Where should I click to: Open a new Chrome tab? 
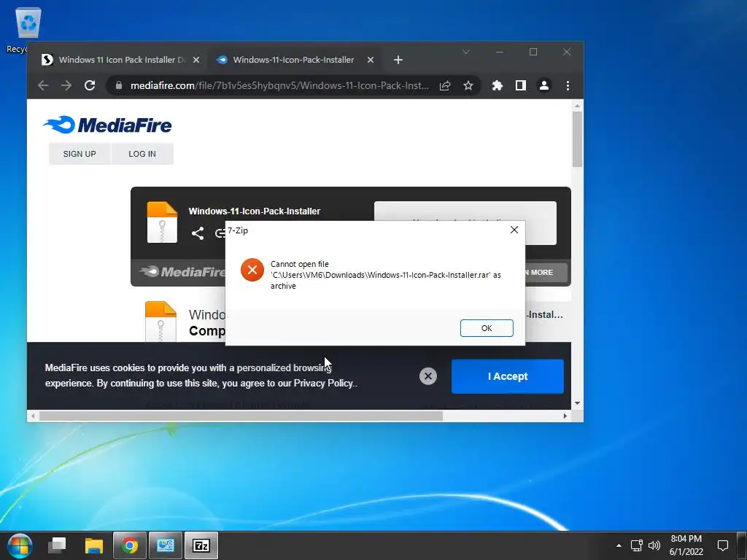tap(398, 60)
